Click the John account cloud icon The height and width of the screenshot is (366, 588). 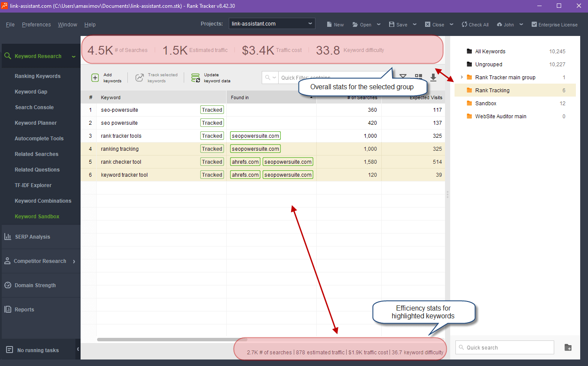pos(500,25)
